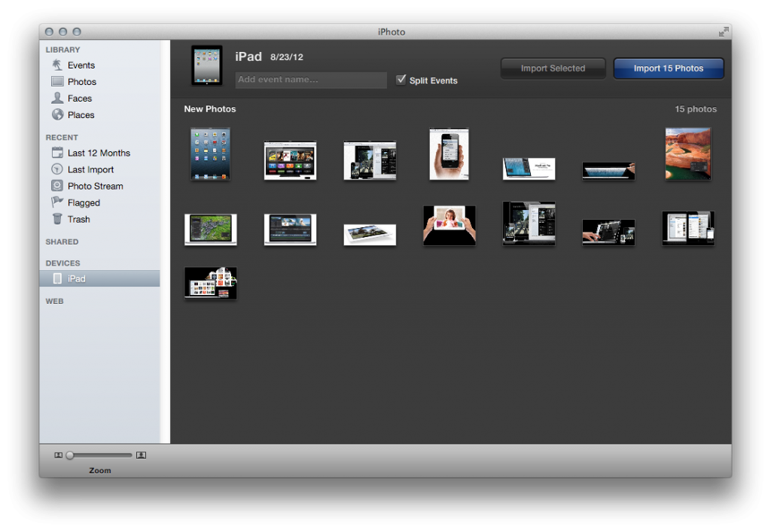Click the SHARED section header
The height and width of the screenshot is (532, 771).
pyautogui.click(x=62, y=242)
